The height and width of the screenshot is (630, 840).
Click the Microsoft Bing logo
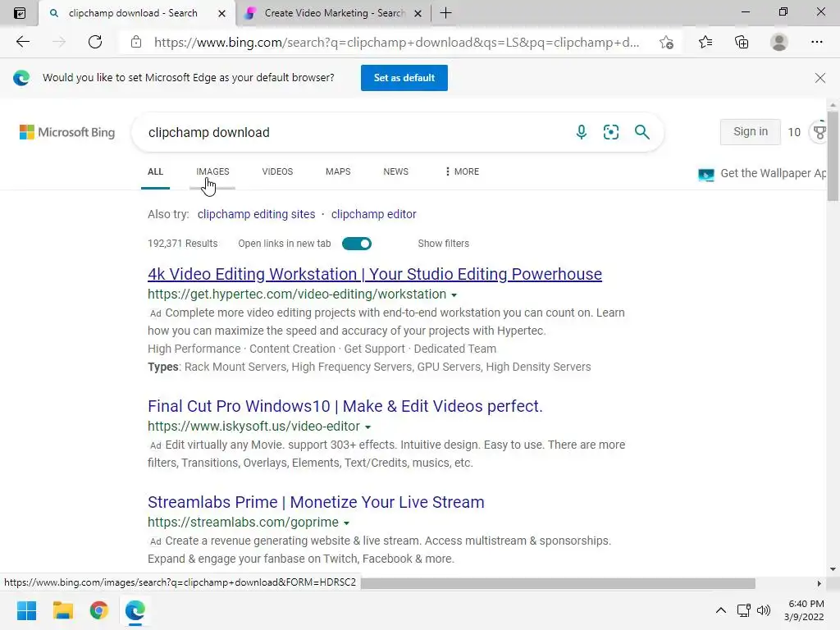coord(67,132)
